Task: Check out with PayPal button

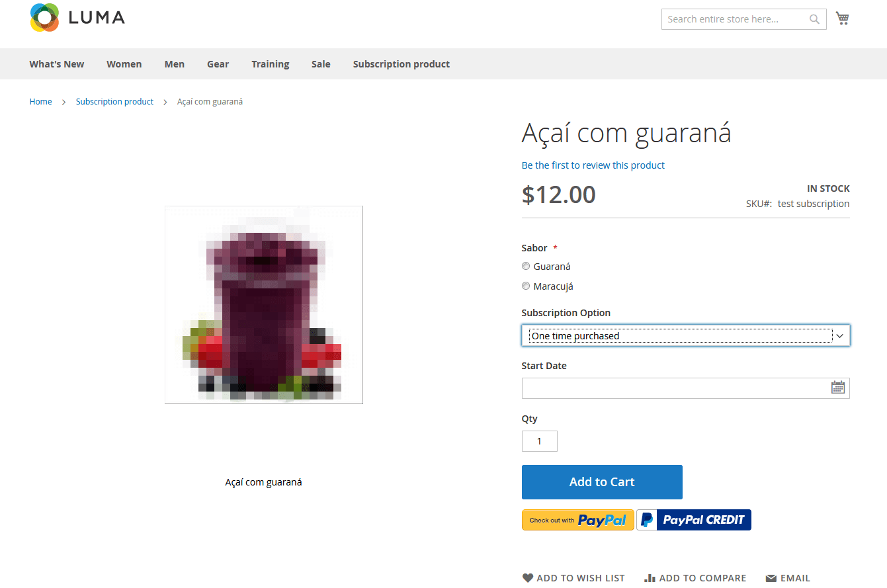Action: point(578,520)
